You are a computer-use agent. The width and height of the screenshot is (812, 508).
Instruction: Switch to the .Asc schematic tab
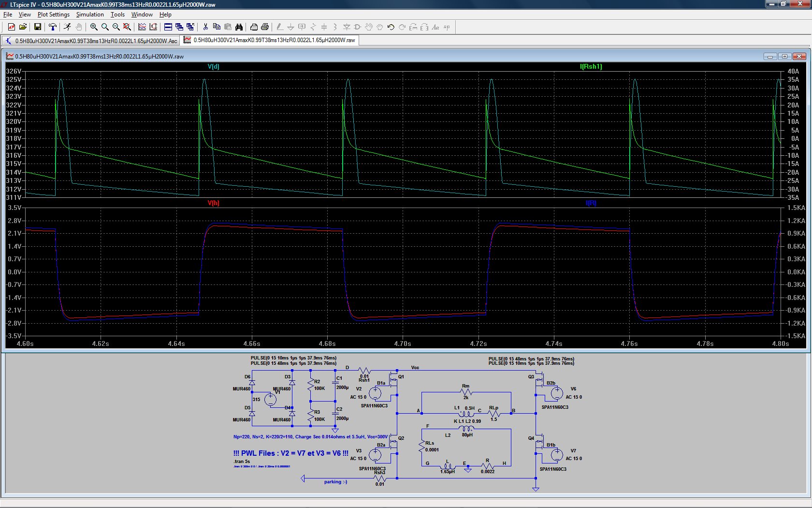coord(91,41)
